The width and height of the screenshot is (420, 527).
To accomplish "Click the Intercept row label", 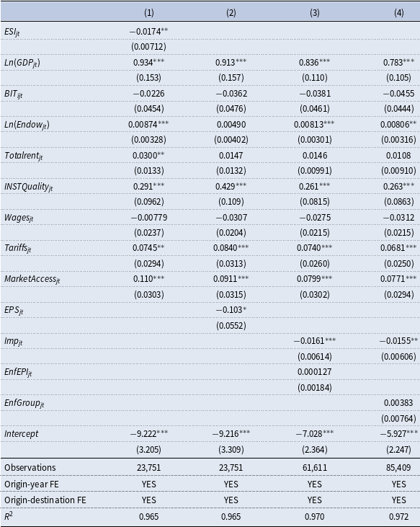I will coord(22,434).
